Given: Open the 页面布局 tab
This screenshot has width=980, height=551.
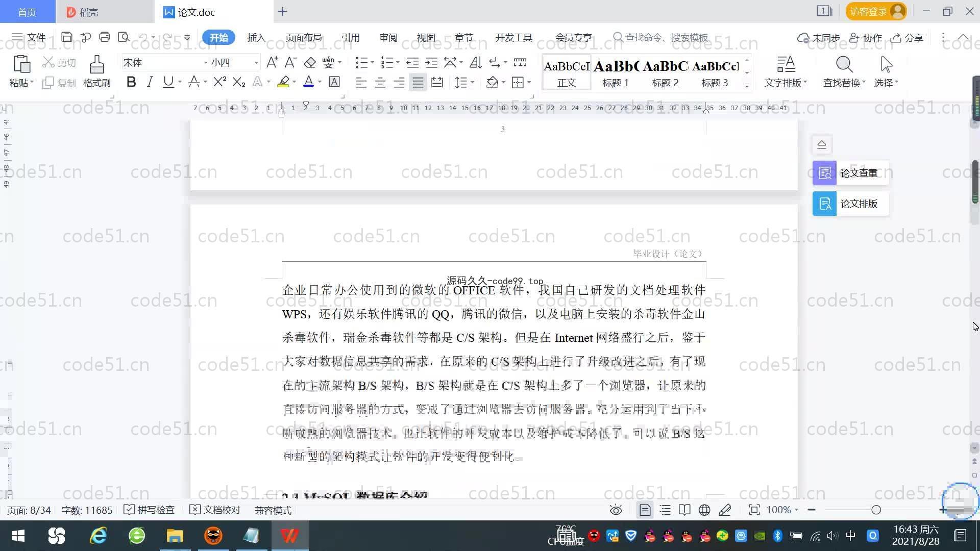Looking at the screenshot, I should click(303, 38).
